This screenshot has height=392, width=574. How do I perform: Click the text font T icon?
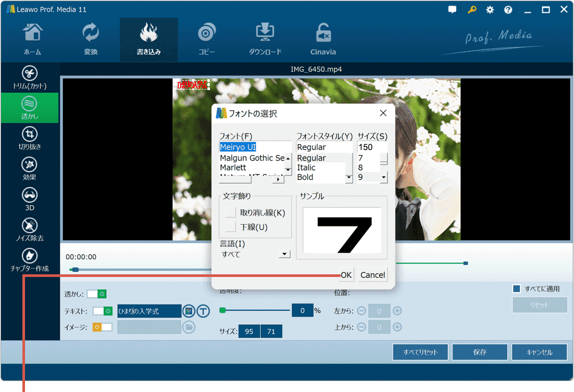click(x=203, y=311)
